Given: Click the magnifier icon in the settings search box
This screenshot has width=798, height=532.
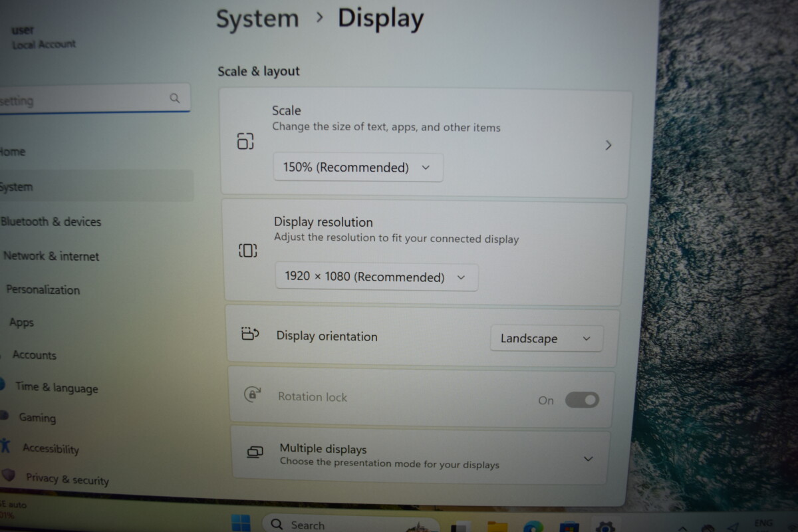Looking at the screenshot, I should tap(175, 98).
